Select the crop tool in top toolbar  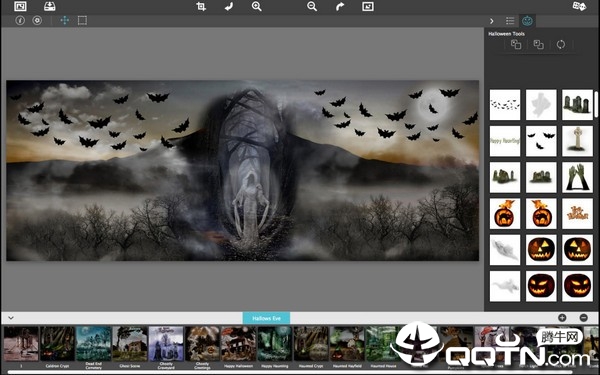tap(201, 6)
